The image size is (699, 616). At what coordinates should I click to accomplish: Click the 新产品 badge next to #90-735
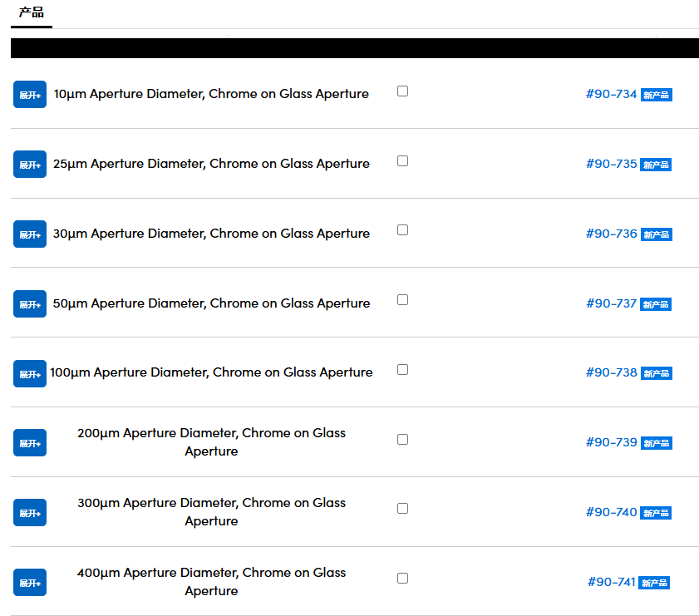pyautogui.click(x=656, y=165)
